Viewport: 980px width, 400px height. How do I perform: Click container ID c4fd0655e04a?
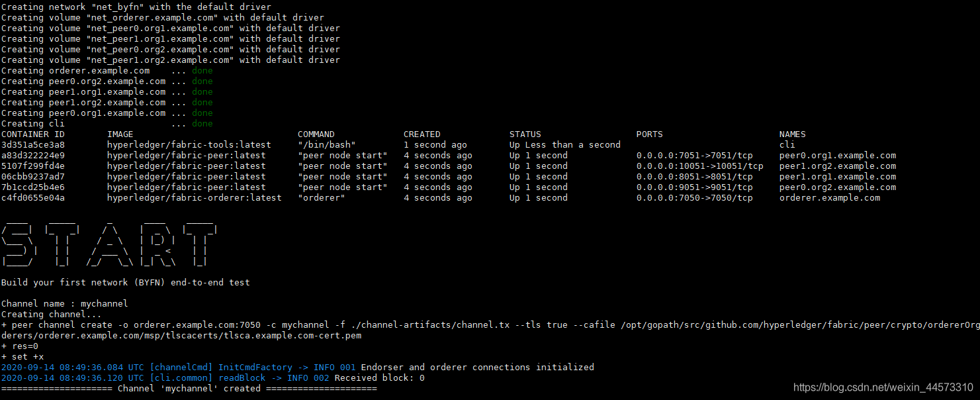coord(32,198)
